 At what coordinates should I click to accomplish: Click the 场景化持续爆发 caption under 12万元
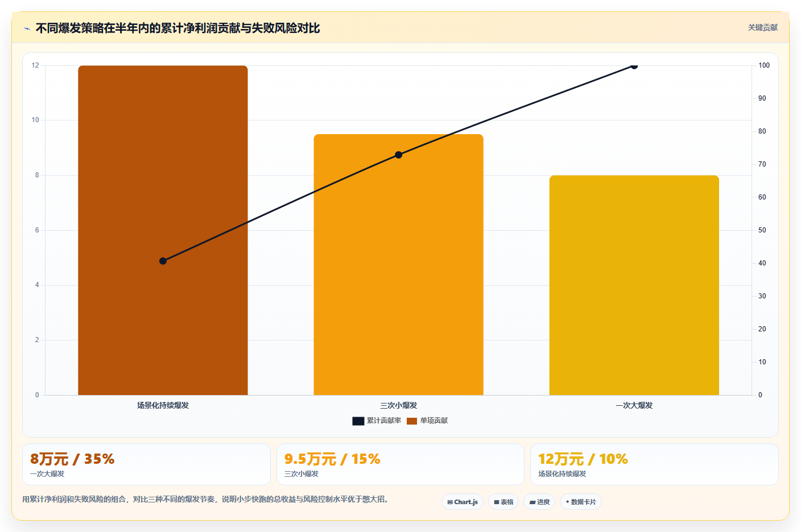tap(562, 473)
